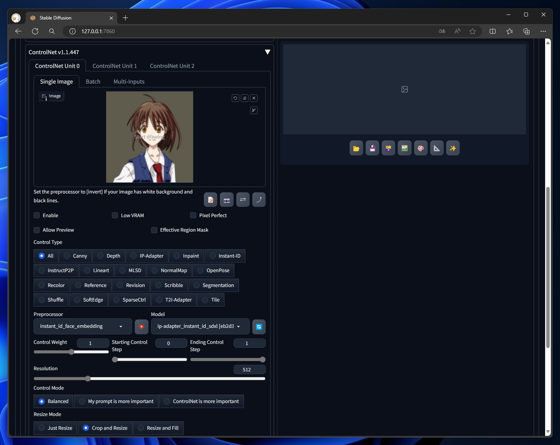The width and height of the screenshot is (560, 445).
Task: Toggle Low VRAM checkbox
Action: click(x=115, y=215)
